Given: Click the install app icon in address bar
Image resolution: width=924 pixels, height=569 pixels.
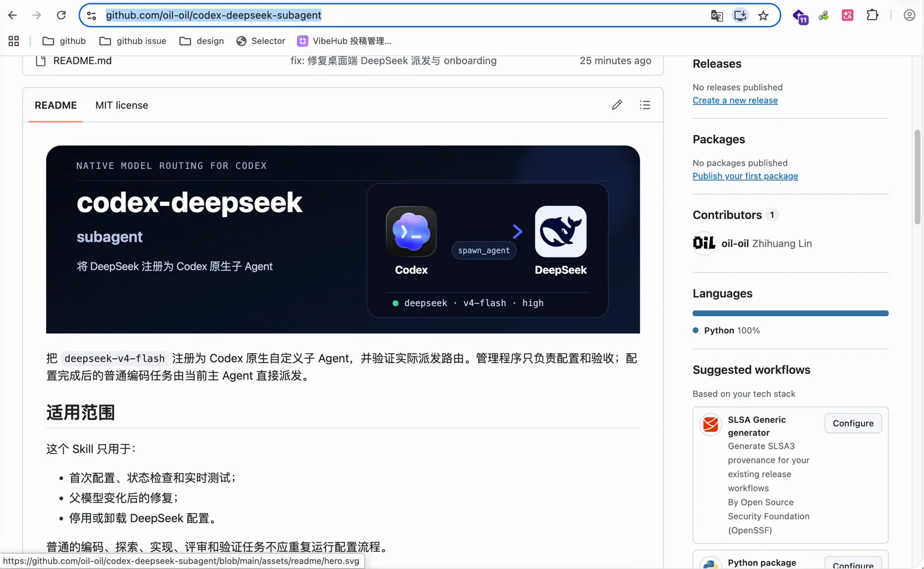Looking at the screenshot, I should click(740, 16).
